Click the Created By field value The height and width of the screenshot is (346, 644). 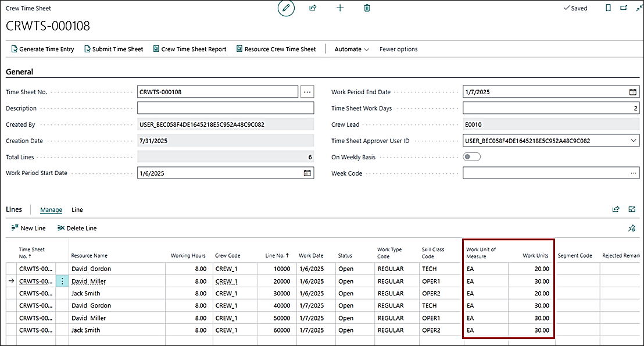pos(226,124)
